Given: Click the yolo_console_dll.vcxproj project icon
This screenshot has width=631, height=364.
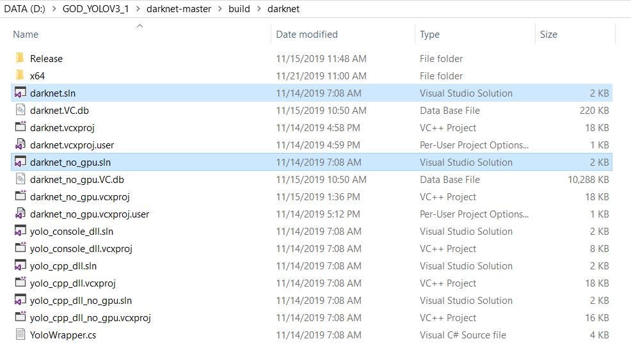Looking at the screenshot, I should coord(20,248).
